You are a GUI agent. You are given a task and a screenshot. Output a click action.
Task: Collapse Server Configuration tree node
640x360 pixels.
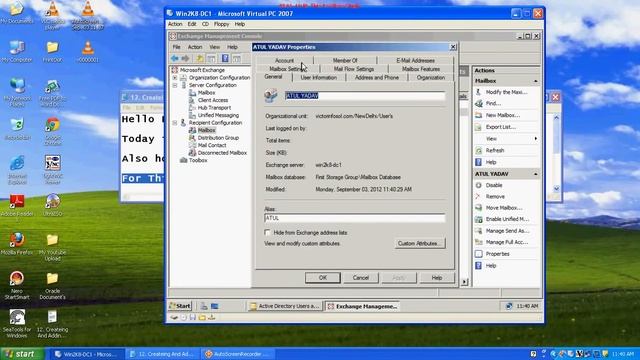(175, 85)
